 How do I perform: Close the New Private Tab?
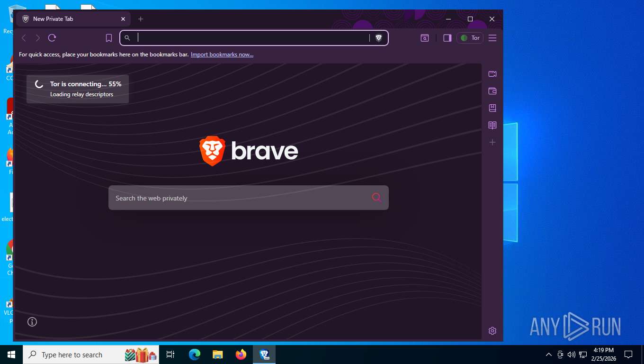coord(123,19)
